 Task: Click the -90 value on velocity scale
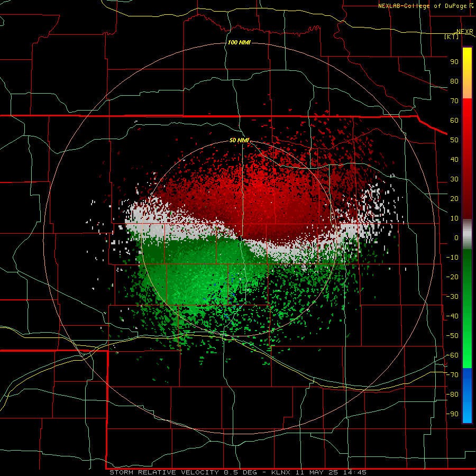point(452,414)
